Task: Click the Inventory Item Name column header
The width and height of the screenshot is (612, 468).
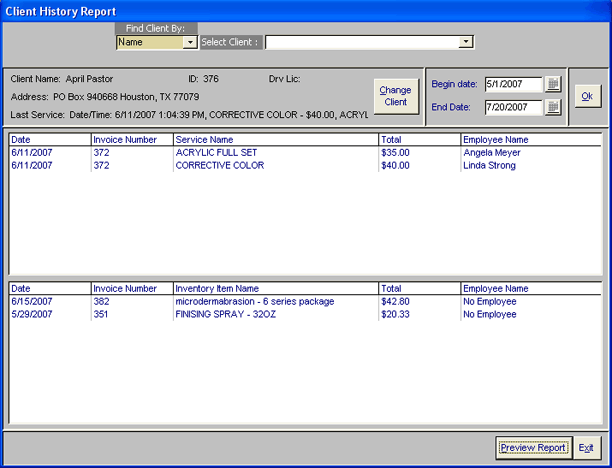Action: 276,288
